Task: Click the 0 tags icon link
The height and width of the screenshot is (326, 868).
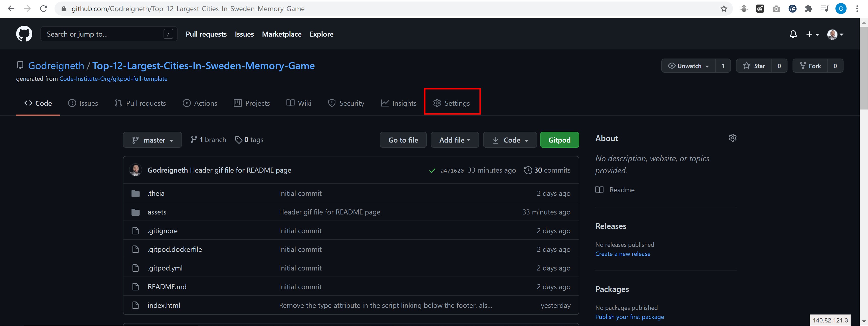Action: point(249,140)
